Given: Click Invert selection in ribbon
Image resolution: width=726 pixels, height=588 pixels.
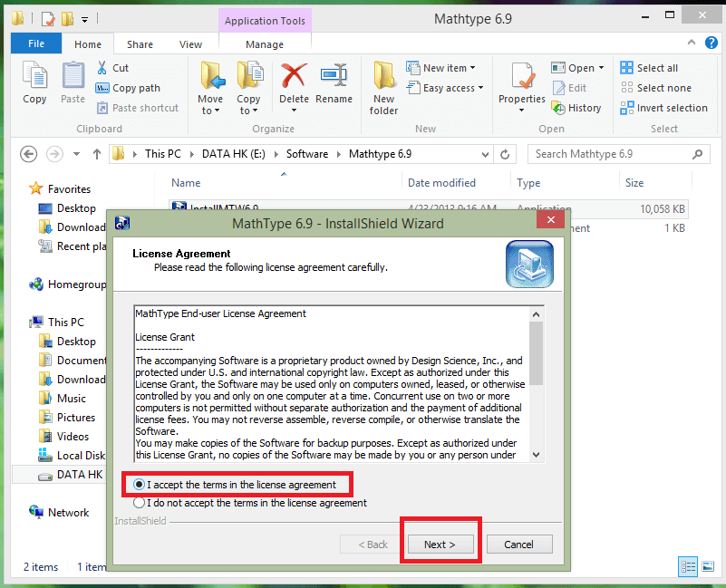Looking at the screenshot, I should click(664, 108).
